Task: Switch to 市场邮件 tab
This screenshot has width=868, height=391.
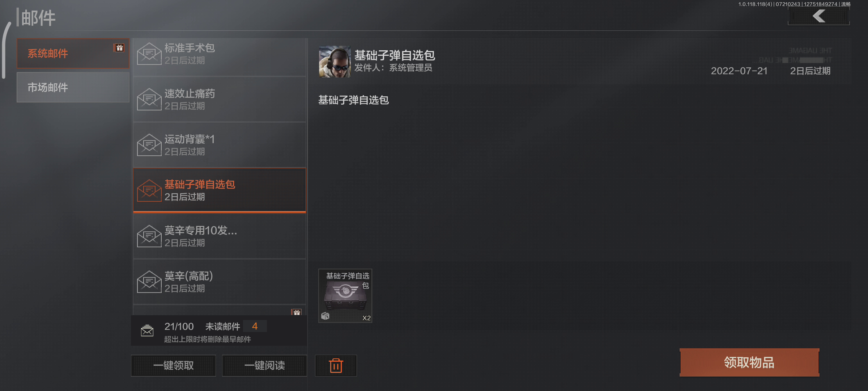Action: [73, 87]
